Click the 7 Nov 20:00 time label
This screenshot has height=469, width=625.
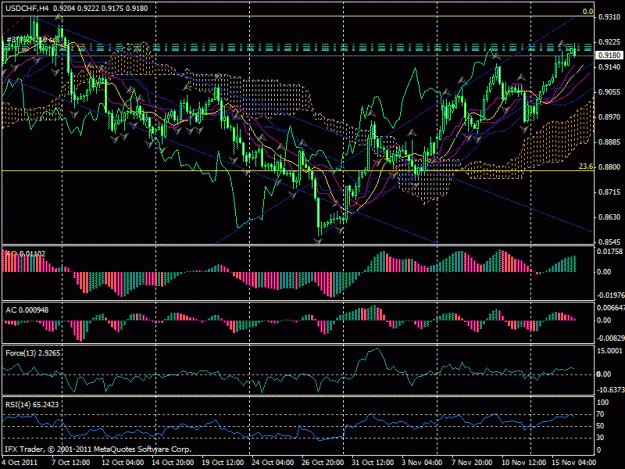(x=472, y=463)
